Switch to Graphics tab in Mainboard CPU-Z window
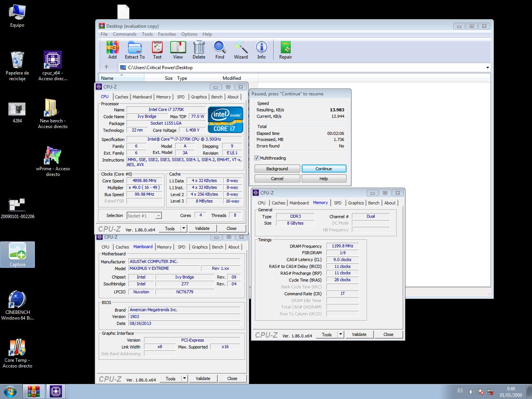The image size is (532, 399). (x=200, y=247)
